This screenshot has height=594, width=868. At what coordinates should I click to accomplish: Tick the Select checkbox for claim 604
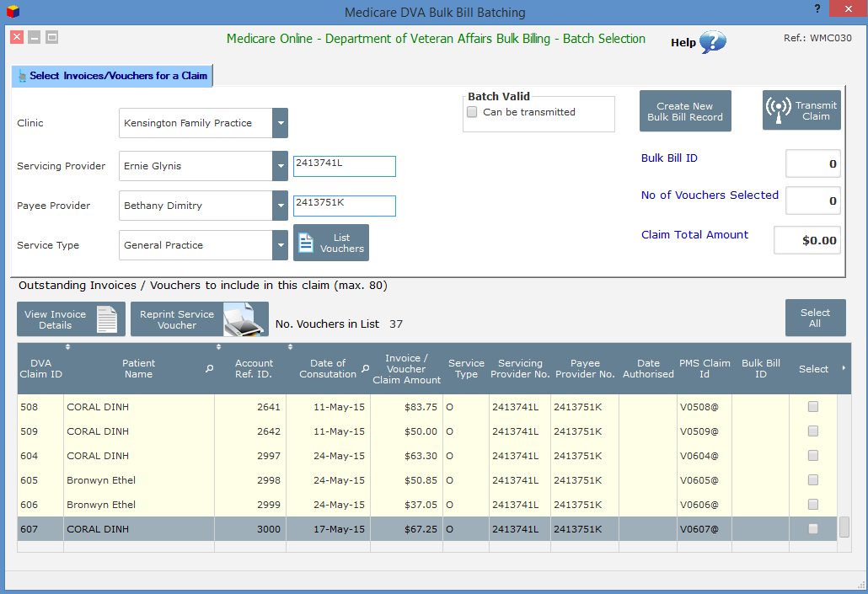coord(812,456)
